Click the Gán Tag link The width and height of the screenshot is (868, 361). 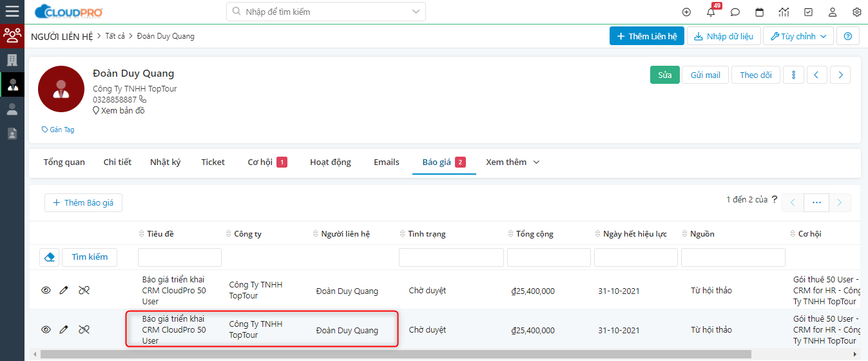coord(58,130)
